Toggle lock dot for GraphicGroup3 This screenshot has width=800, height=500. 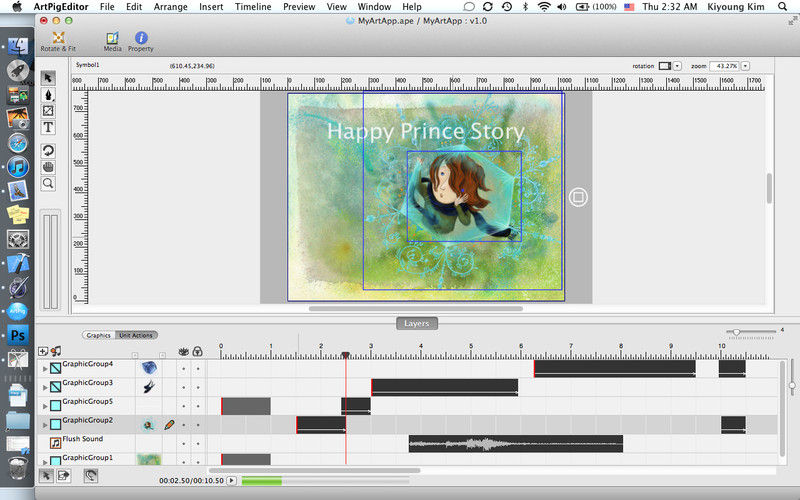198,387
